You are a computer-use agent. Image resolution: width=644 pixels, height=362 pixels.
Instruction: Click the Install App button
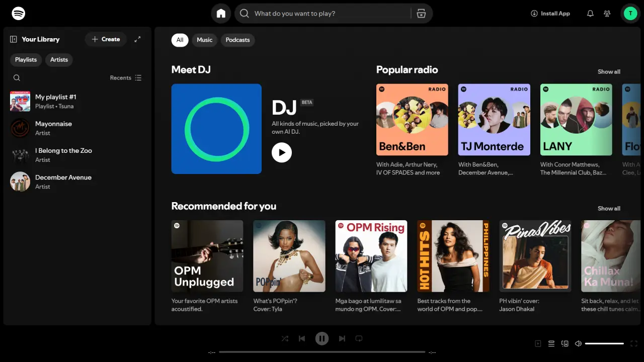pos(550,14)
